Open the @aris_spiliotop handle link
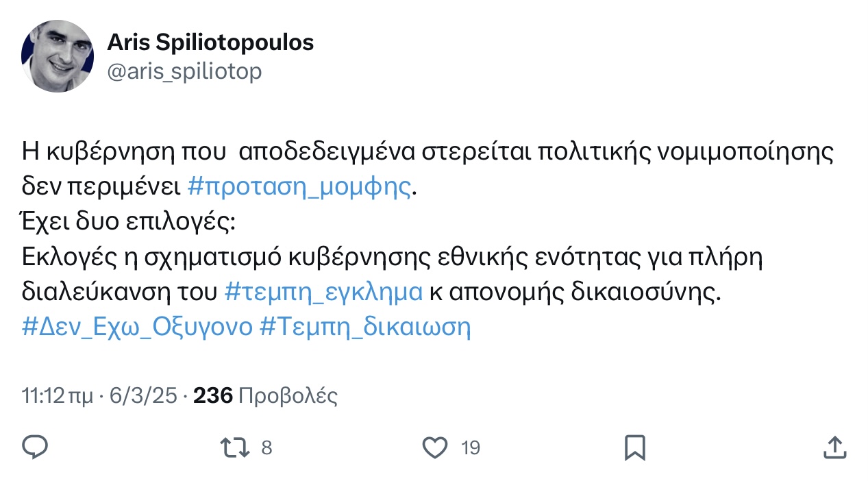Image resolution: width=868 pixels, height=481 pixels. point(184,71)
